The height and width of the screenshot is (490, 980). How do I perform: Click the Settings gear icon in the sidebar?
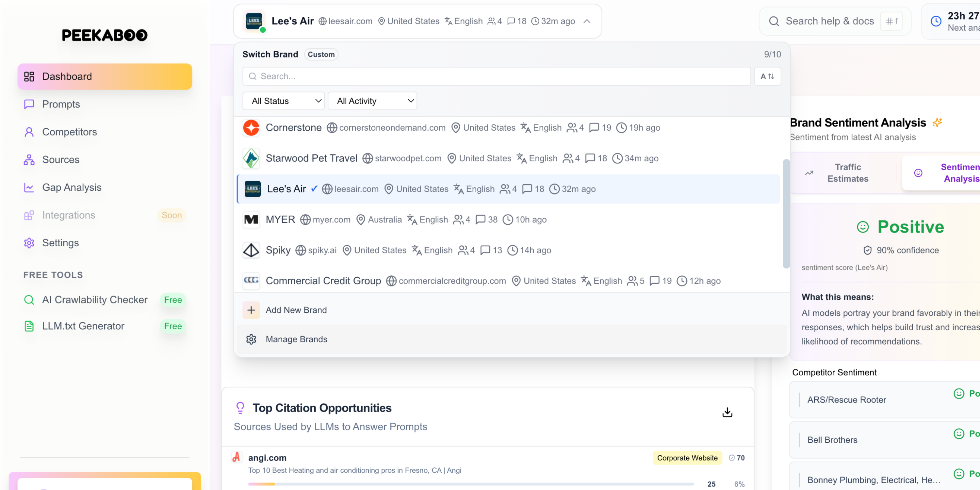point(29,243)
